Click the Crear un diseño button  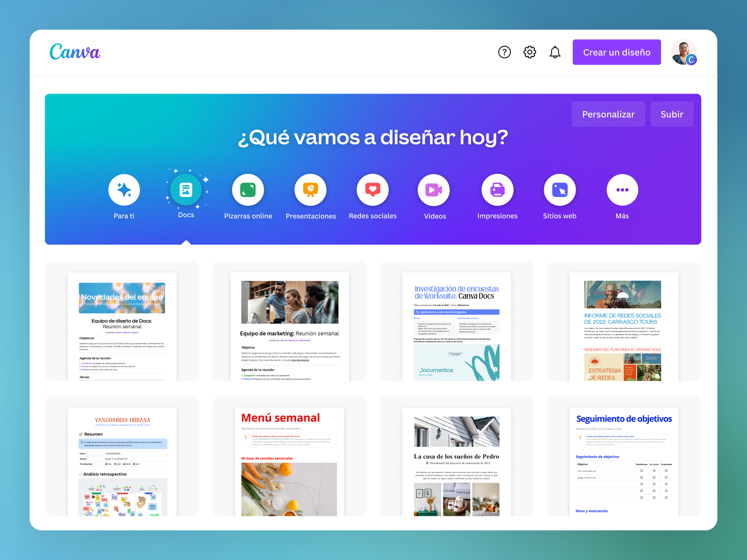point(616,52)
